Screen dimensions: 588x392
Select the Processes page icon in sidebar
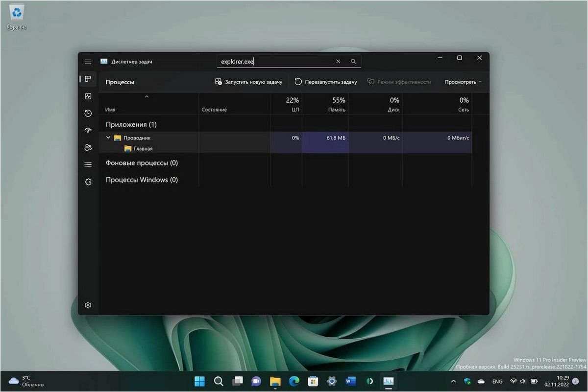(88, 79)
